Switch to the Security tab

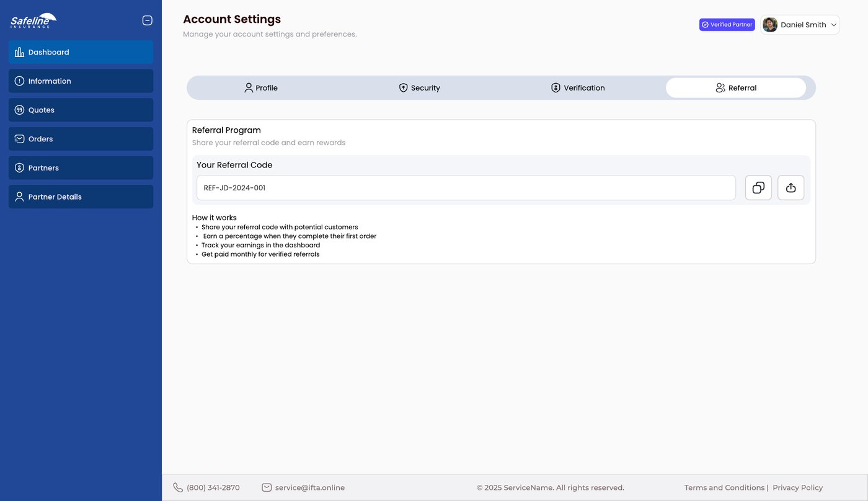point(420,88)
